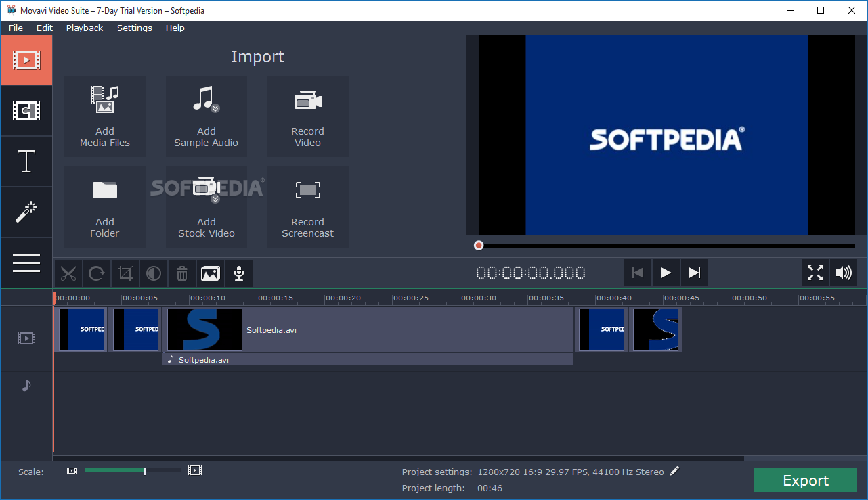Image resolution: width=868 pixels, height=500 pixels.
Task: Minimize the Movavi window
Action: coord(789,10)
